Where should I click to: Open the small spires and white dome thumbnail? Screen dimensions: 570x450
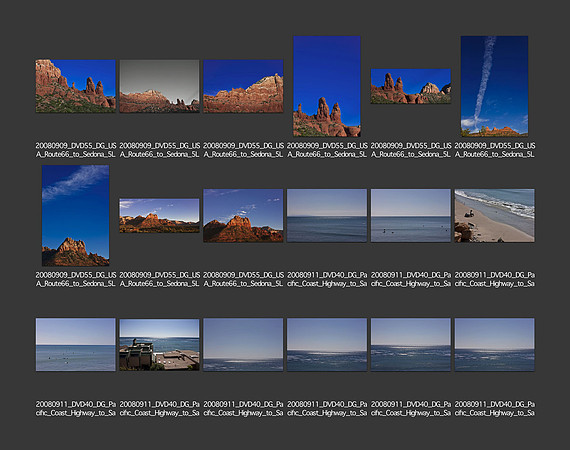click(x=411, y=86)
